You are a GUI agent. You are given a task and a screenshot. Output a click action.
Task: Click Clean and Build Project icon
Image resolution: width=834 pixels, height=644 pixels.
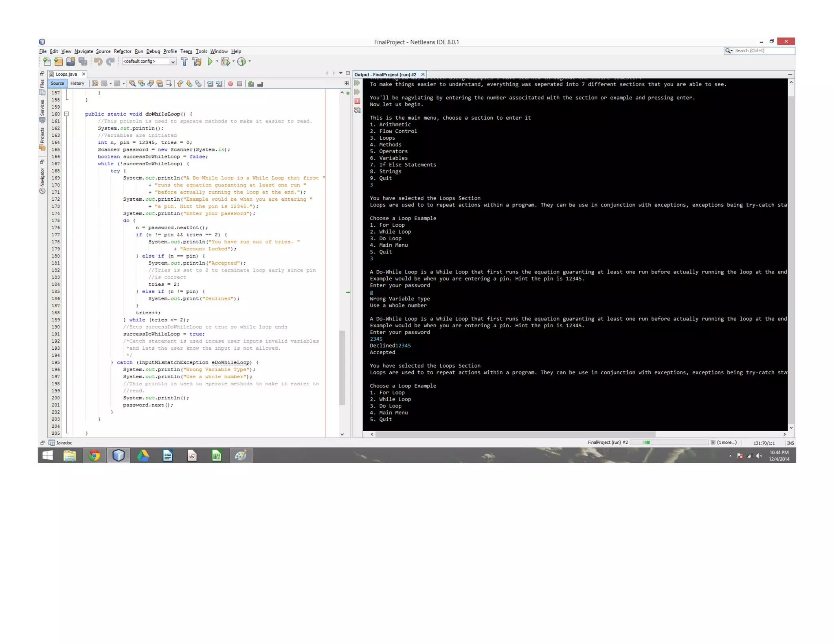[x=197, y=61]
